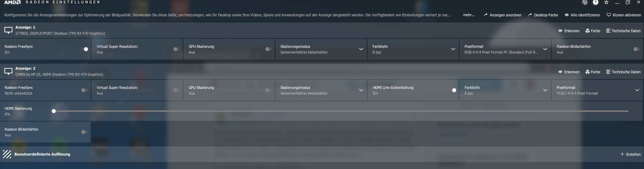Click the 'Anzeige: 2' heading
Viewport: 644px width, 169px height.
point(25,68)
